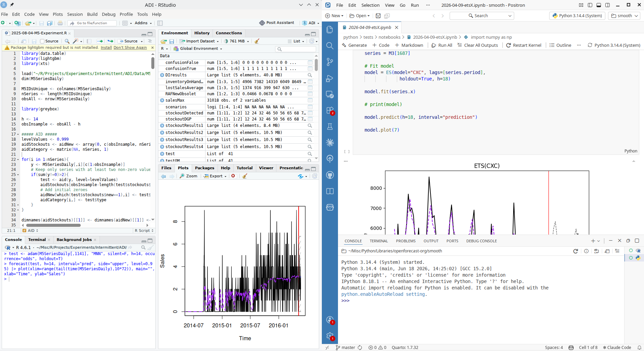Screen dimensions: 644x351
Task: Click Install link for lightgbm package
Action: (106, 48)
